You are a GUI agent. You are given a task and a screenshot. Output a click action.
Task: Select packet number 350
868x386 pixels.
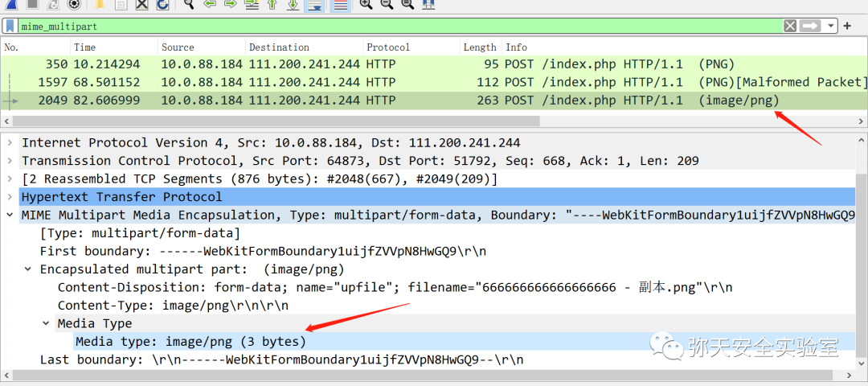point(434,64)
